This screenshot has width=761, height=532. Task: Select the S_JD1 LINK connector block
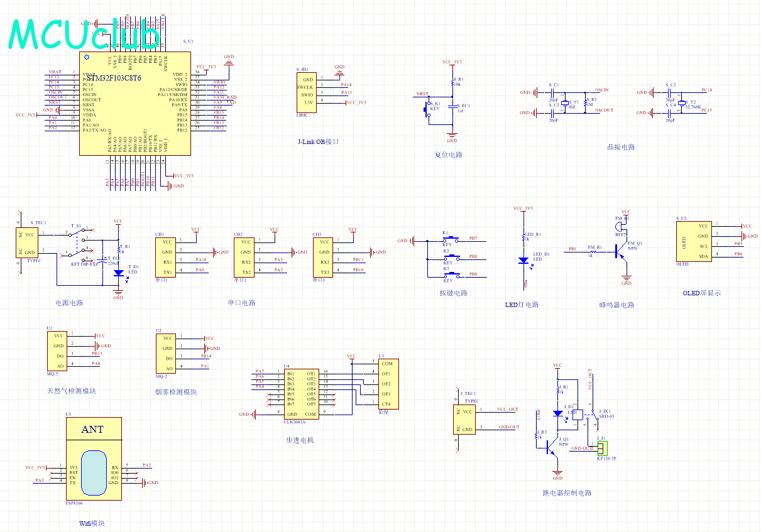click(306, 92)
